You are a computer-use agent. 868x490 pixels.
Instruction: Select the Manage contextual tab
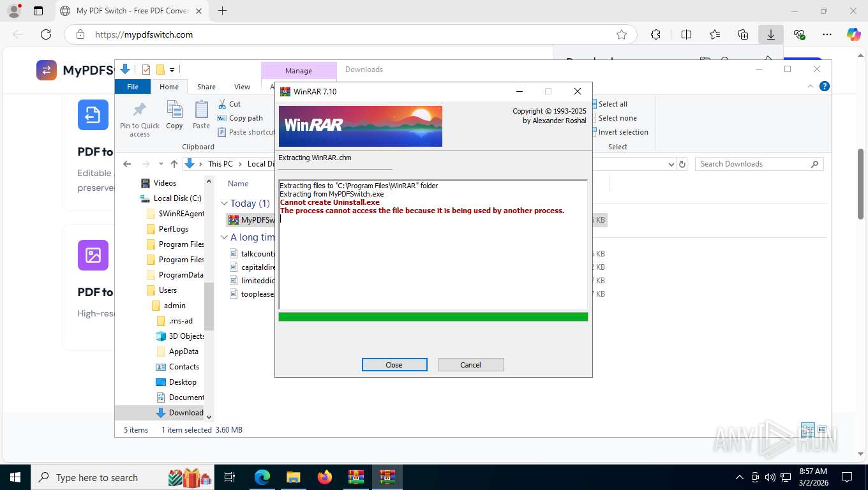click(299, 71)
